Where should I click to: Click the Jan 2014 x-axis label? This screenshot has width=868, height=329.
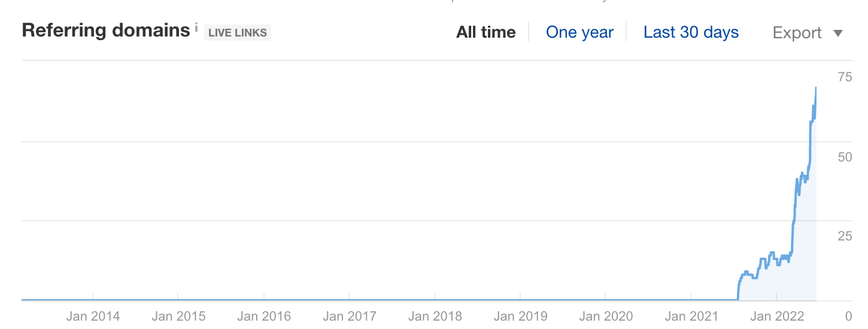click(93, 316)
